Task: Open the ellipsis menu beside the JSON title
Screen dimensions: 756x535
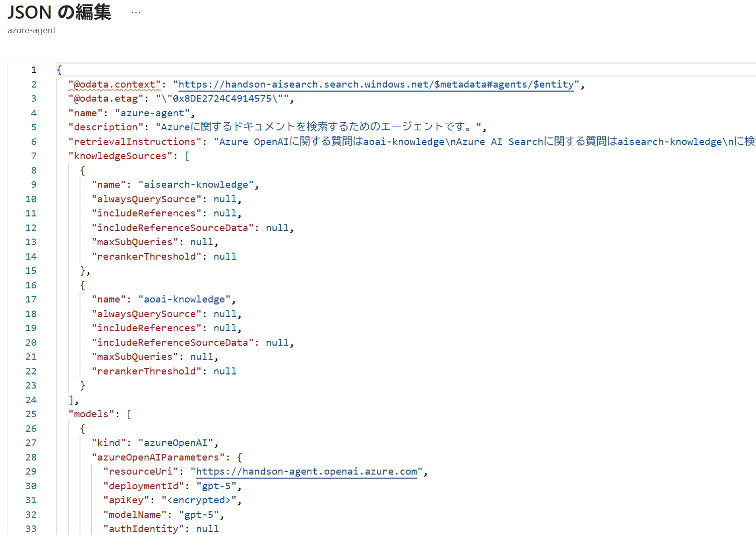Action: [x=136, y=13]
